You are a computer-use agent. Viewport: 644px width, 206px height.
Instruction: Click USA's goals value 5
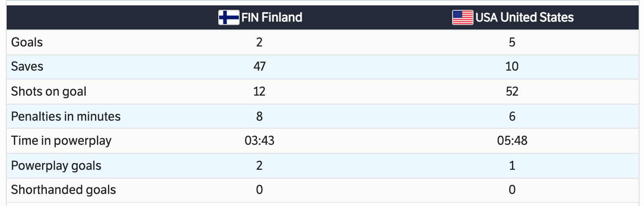pyautogui.click(x=512, y=42)
